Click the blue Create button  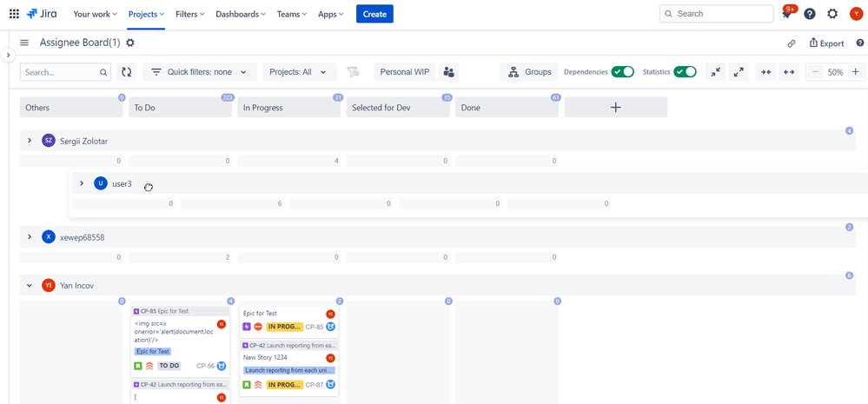click(374, 15)
